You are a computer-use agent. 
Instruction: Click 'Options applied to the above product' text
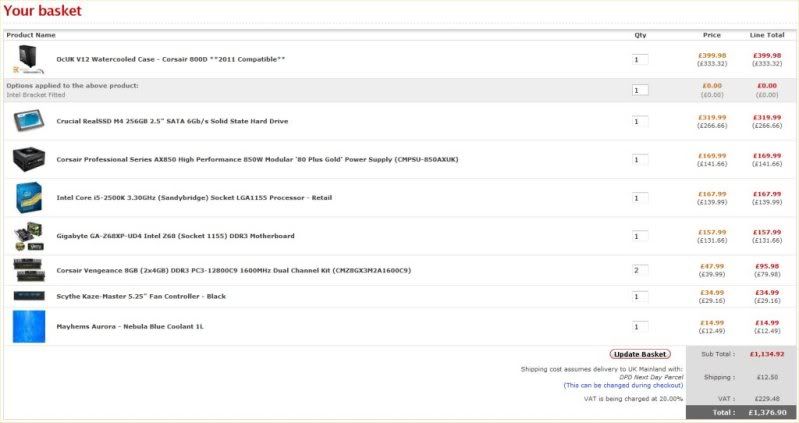(72, 86)
